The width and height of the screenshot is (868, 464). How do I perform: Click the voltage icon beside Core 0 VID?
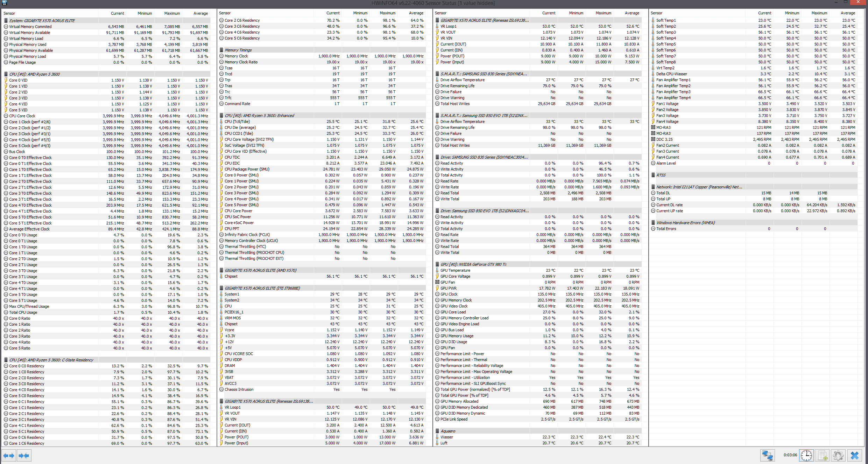[6, 80]
